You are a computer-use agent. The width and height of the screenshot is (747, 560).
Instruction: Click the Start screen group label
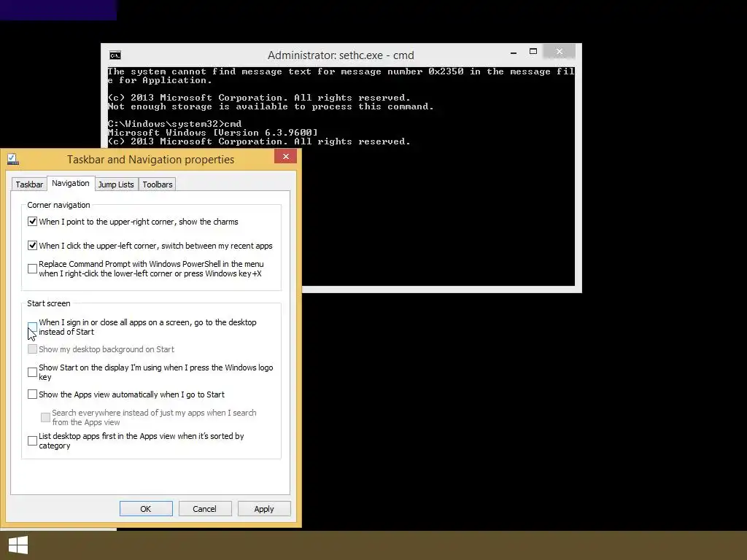[49, 303]
